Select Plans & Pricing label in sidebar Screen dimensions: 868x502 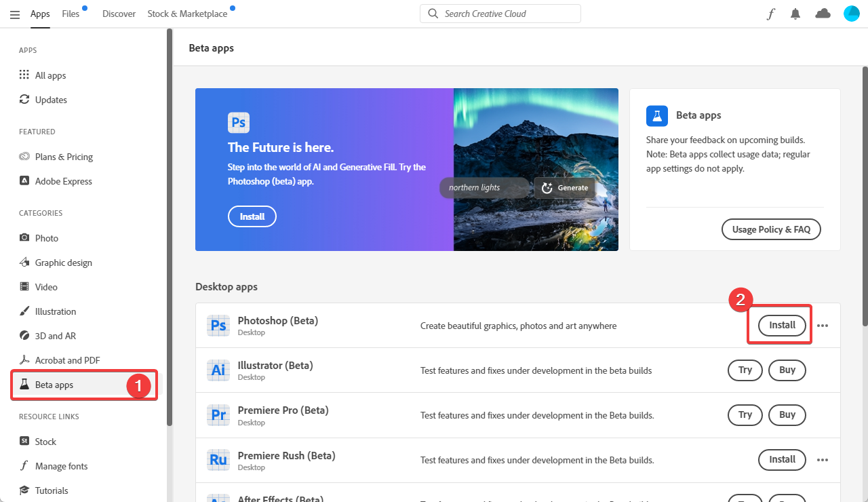click(x=64, y=157)
